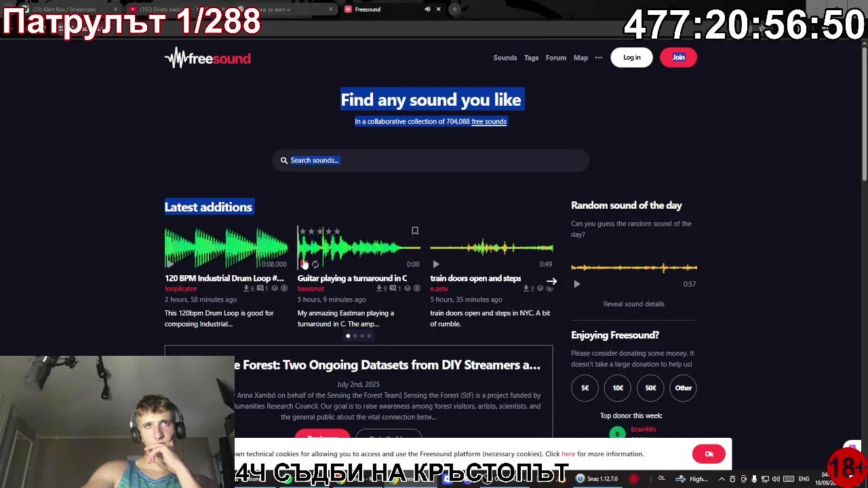Click comments icon on Guitar turnaround card
The image size is (868, 488).
[393, 289]
